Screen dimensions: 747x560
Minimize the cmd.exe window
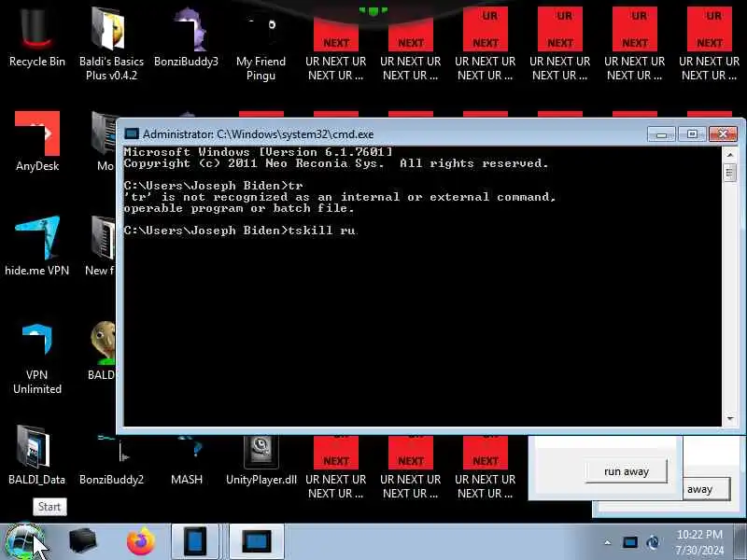pyautogui.click(x=661, y=134)
